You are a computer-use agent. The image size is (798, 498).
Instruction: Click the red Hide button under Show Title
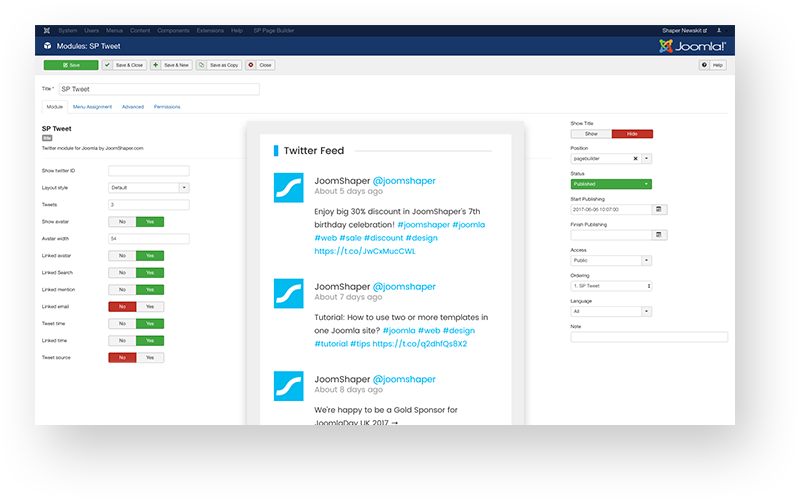[x=632, y=134]
